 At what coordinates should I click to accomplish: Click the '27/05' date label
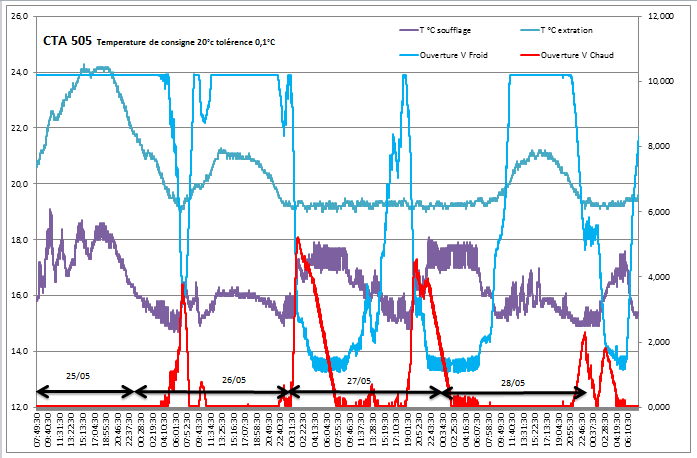coord(359,381)
